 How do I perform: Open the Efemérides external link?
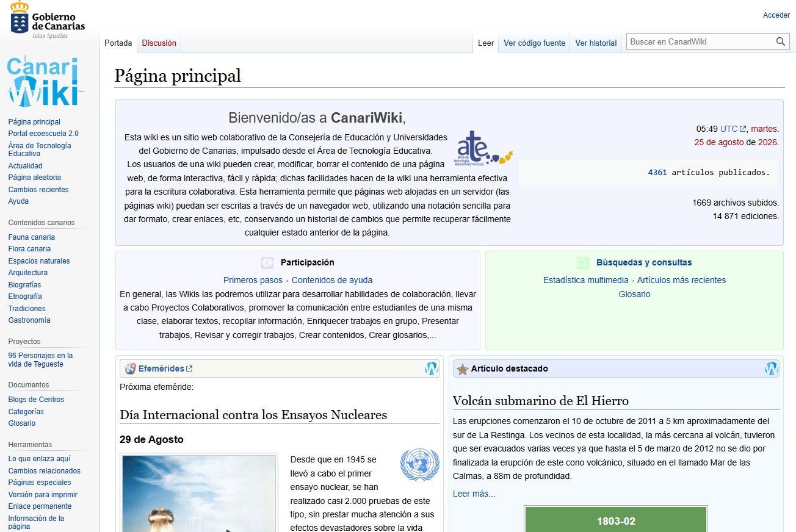pos(165,368)
